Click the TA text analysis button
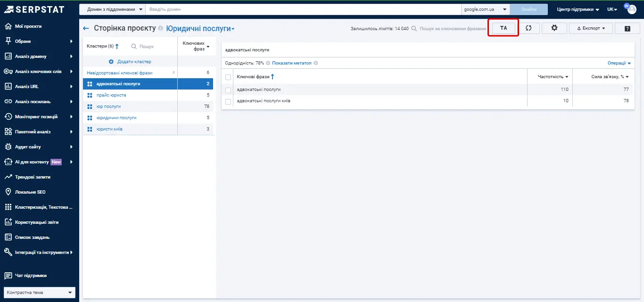 pos(504,28)
